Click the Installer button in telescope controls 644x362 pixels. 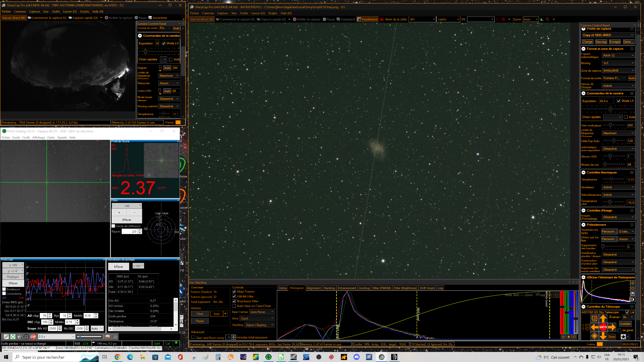[x=625, y=324]
